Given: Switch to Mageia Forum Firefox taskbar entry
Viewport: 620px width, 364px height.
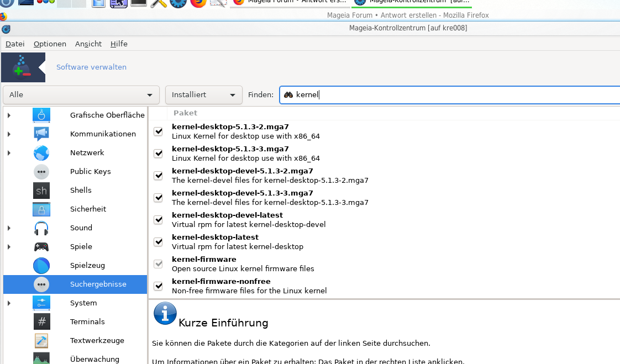Looking at the screenshot, I should pos(290,3).
